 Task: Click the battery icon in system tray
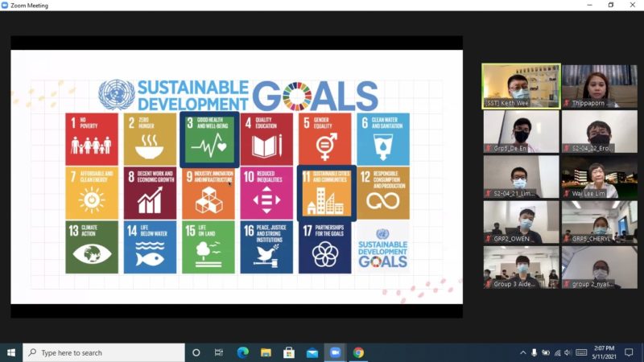click(546, 352)
